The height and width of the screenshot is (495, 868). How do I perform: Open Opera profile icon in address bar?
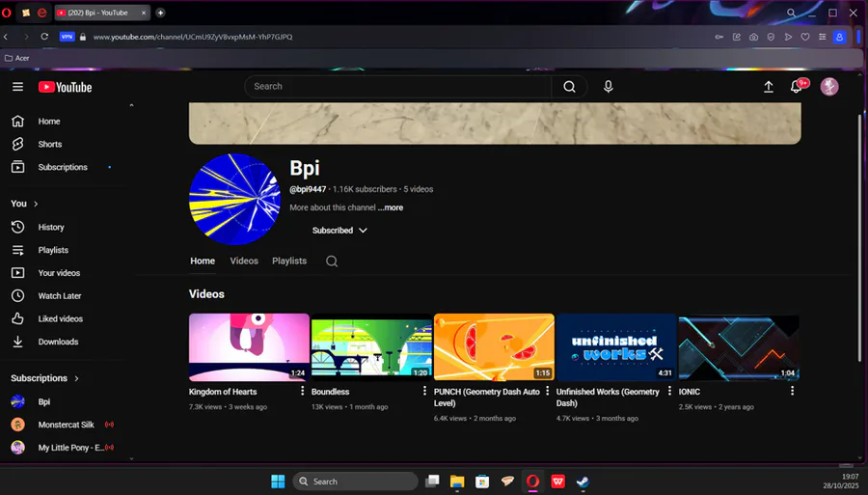pyautogui.click(x=839, y=37)
